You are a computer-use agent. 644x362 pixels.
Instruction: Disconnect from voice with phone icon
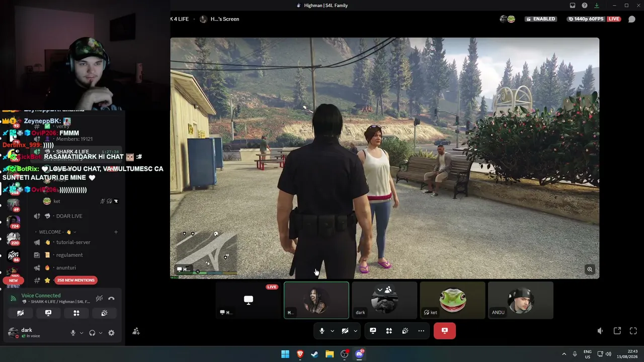pos(111,299)
